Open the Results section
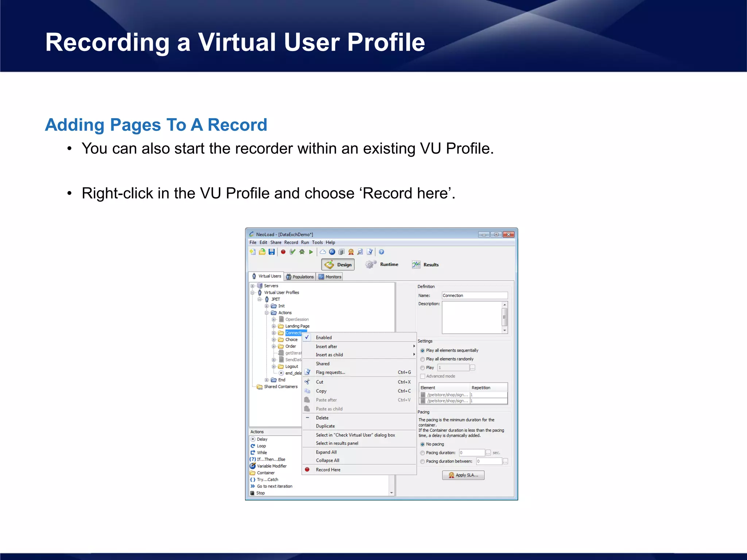This screenshot has height=560, width=747. (425, 265)
